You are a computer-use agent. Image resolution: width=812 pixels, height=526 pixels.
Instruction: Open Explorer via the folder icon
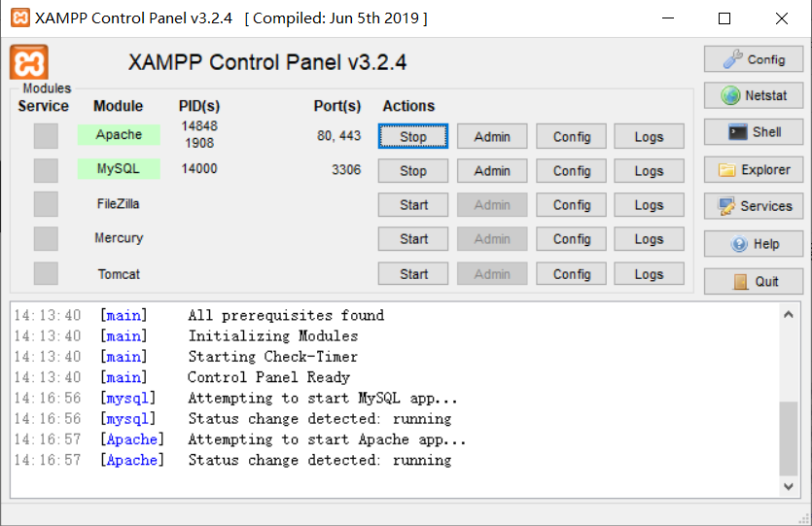[x=754, y=169]
